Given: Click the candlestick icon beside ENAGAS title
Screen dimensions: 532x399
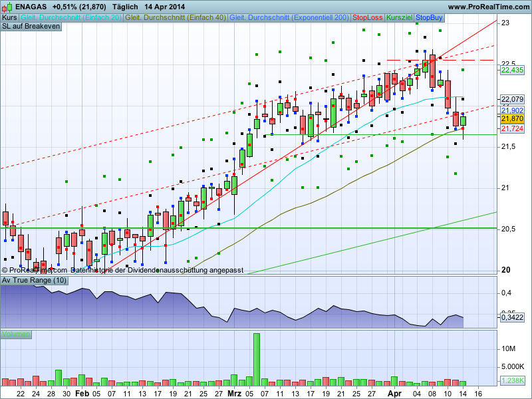Looking at the screenshot, I should point(7,7).
